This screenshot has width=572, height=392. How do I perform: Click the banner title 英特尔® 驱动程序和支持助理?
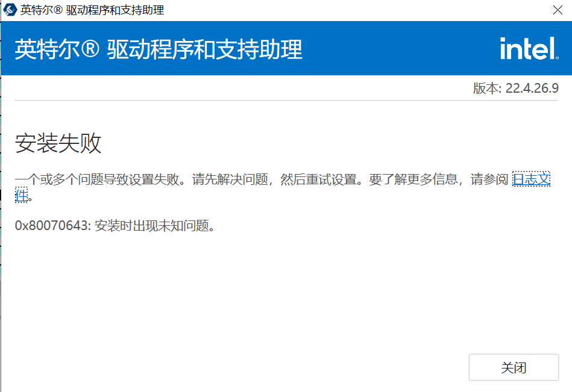[159, 49]
